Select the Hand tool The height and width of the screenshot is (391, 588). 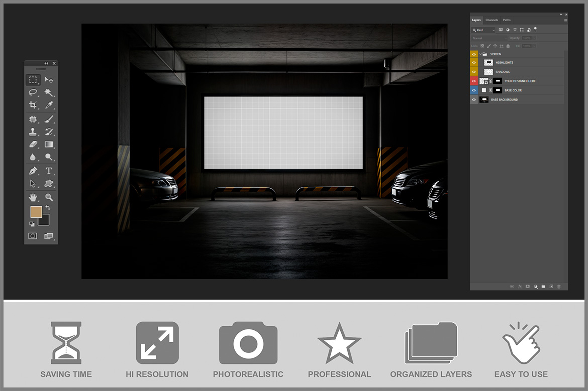[33, 197]
